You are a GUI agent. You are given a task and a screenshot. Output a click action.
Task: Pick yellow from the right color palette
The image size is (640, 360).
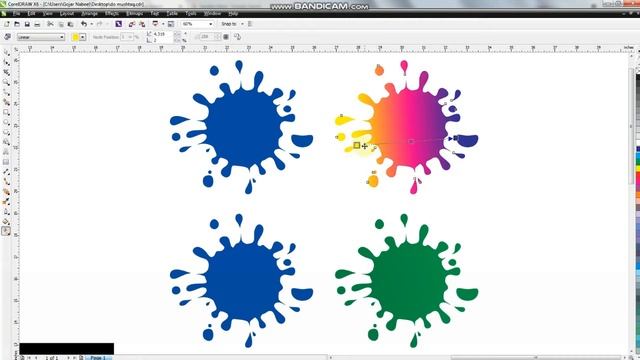click(x=638, y=169)
